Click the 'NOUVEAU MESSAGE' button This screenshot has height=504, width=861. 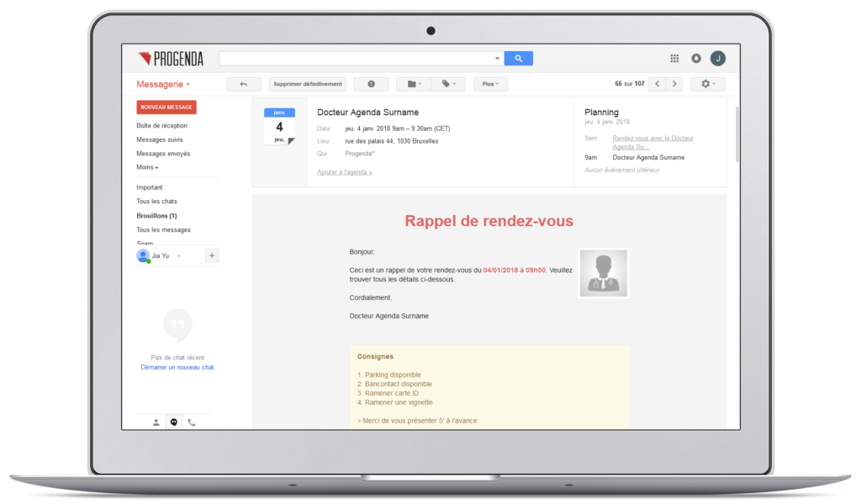[x=166, y=108]
